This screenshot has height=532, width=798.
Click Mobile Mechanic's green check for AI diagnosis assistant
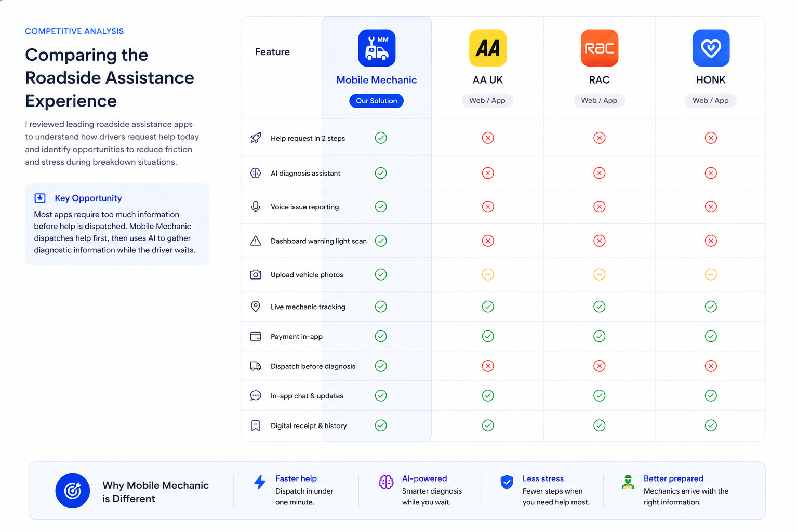(x=381, y=173)
